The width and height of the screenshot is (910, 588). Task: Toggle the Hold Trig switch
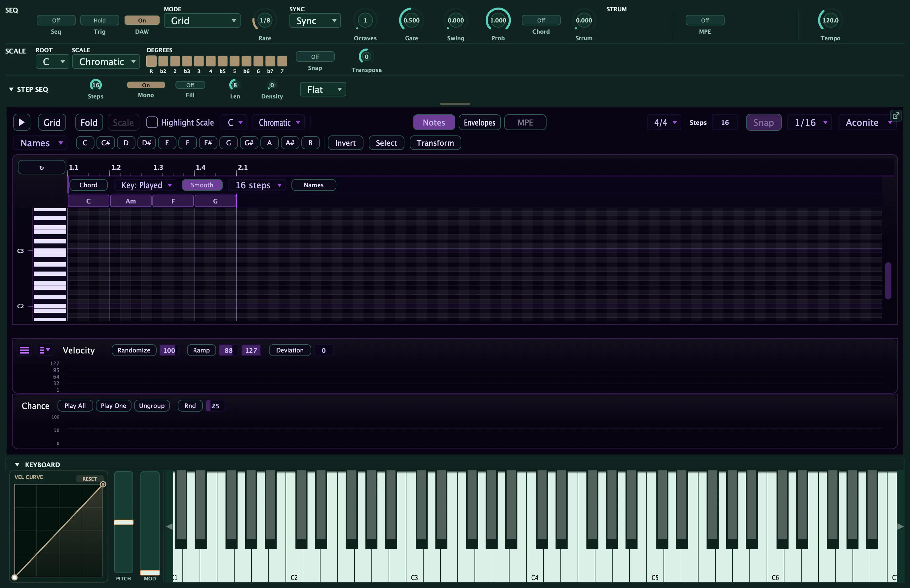coord(100,20)
